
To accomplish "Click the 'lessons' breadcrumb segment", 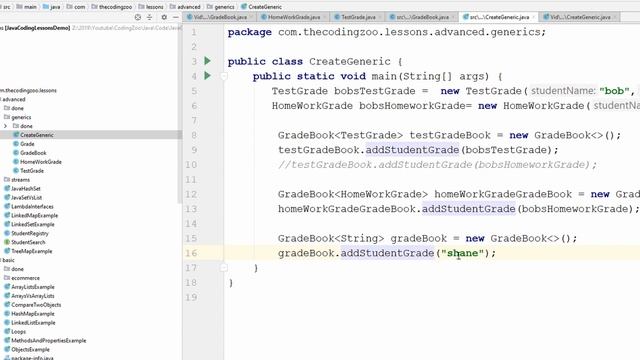I will point(155,7).
